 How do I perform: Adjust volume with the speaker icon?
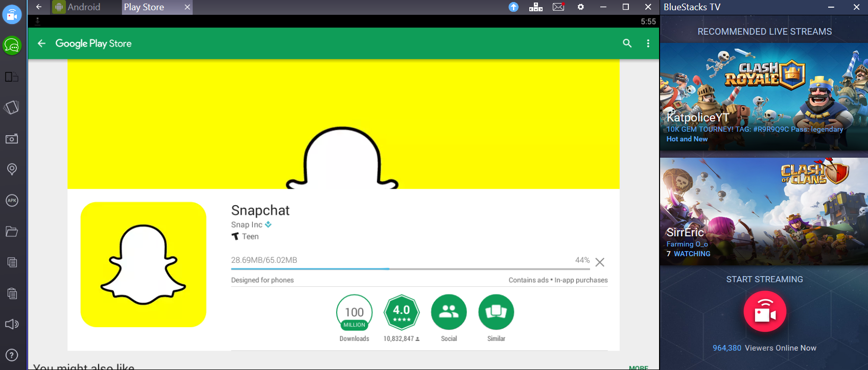point(12,324)
